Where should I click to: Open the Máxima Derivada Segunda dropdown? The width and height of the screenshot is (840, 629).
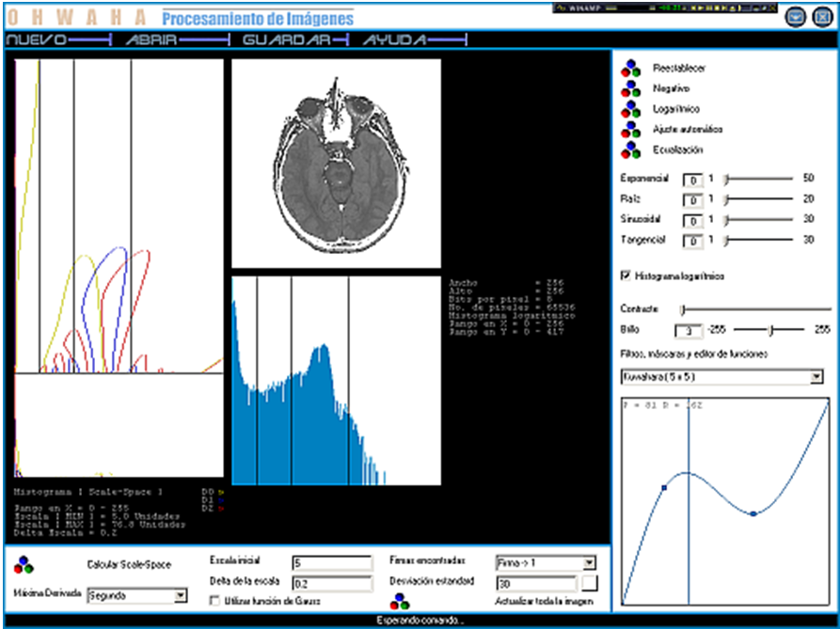pos(181,595)
